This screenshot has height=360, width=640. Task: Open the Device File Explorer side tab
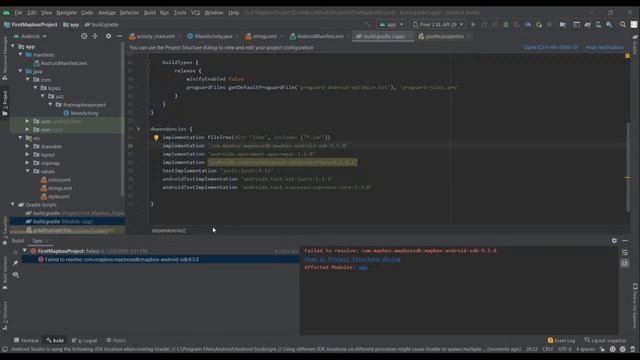(x=635, y=306)
